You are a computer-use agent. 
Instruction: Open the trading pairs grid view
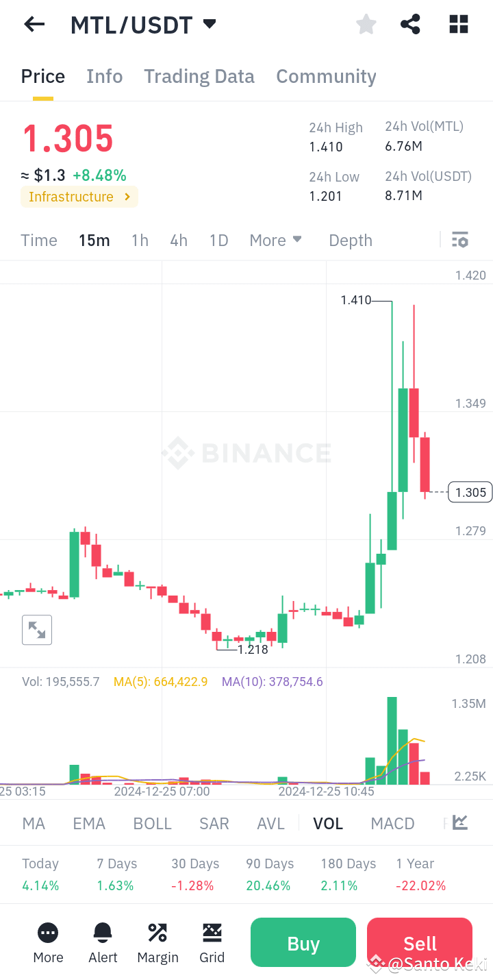point(457,24)
